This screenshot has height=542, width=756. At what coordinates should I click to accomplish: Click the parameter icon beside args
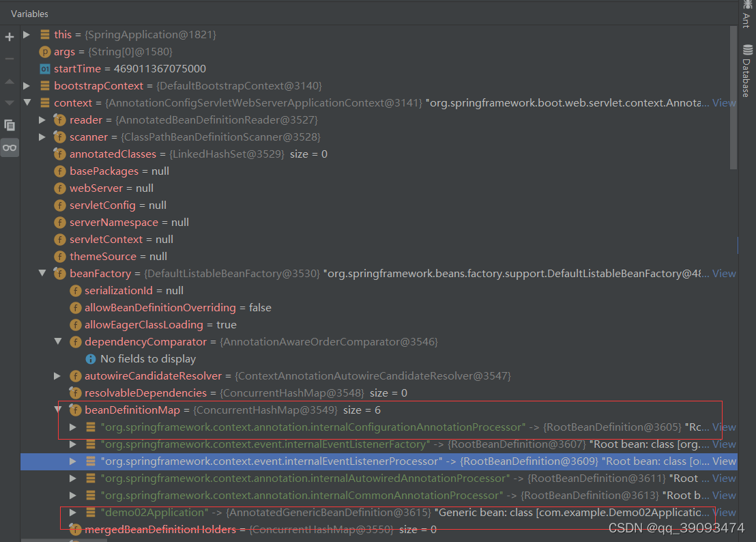click(45, 52)
